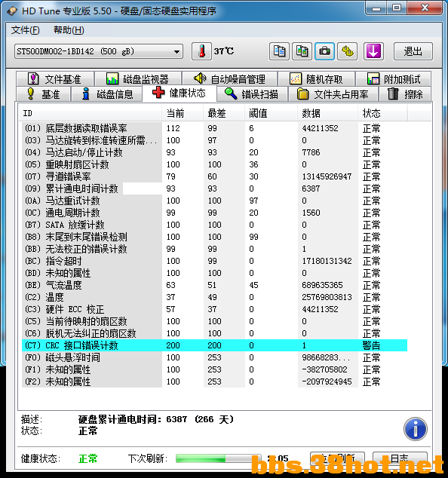Select row (F2) 未知的属性
The image size is (448, 478).
click(214, 381)
